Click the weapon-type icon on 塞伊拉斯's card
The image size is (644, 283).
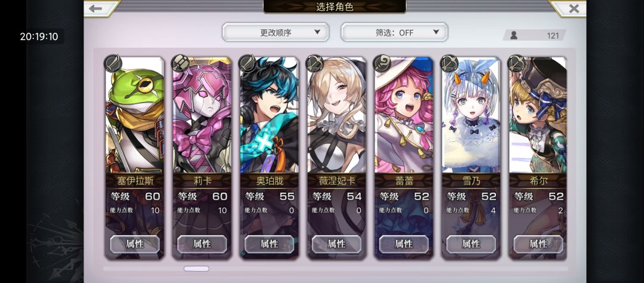click(113, 63)
